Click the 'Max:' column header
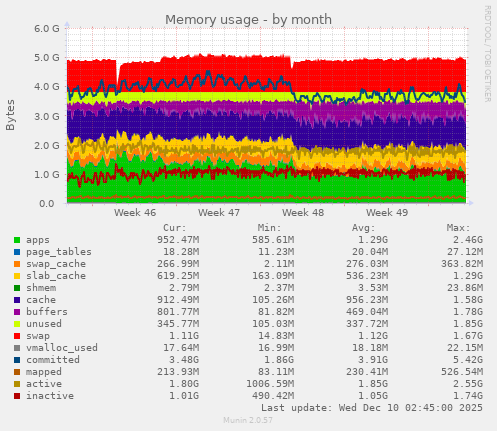 coord(459,228)
